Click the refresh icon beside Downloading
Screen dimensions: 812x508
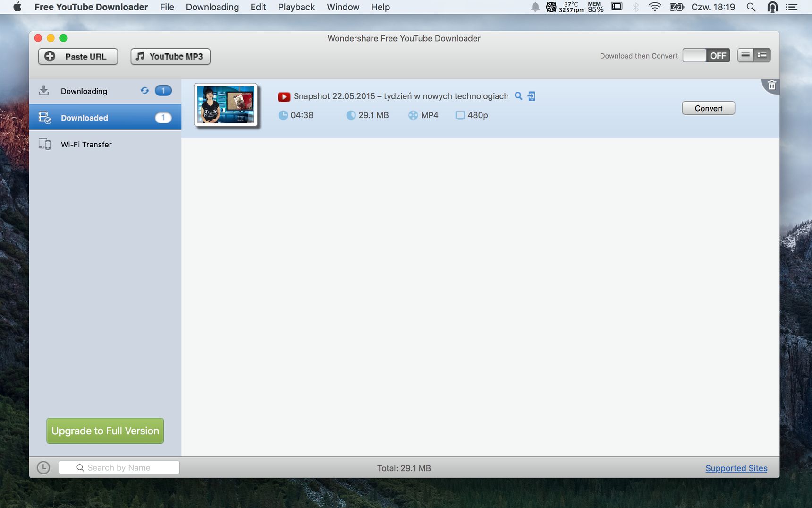pos(144,90)
